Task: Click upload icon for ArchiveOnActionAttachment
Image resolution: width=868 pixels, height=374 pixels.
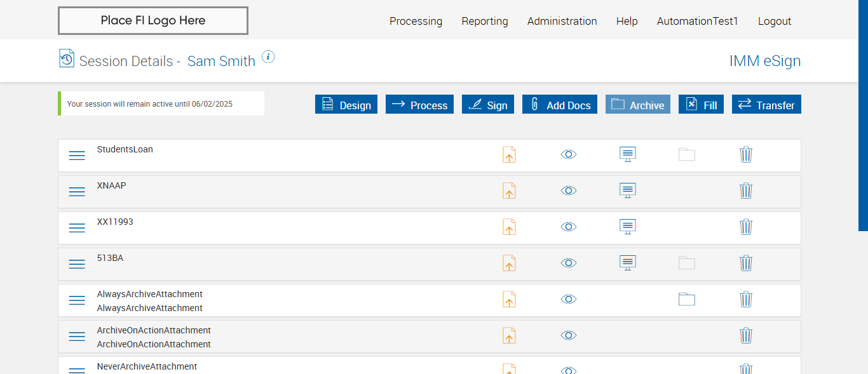Action: [509, 335]
